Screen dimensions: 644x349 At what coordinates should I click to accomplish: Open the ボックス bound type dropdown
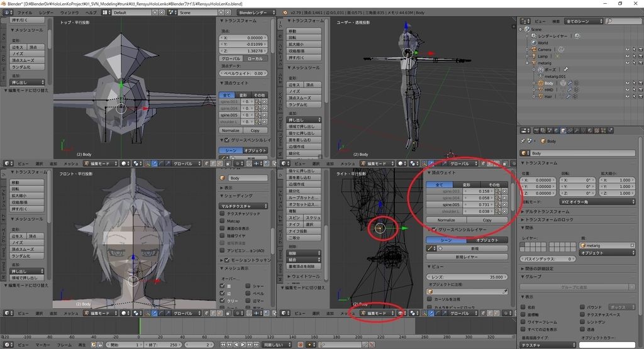621,307
